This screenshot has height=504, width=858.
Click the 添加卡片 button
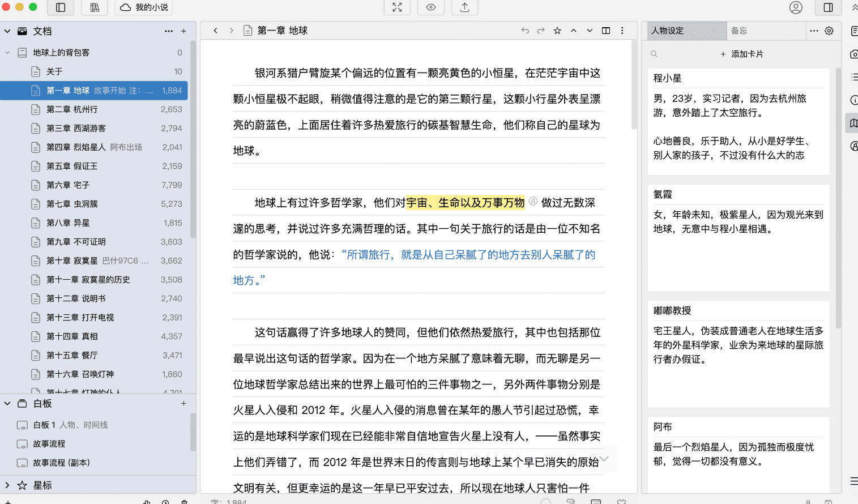coord(742,54)
